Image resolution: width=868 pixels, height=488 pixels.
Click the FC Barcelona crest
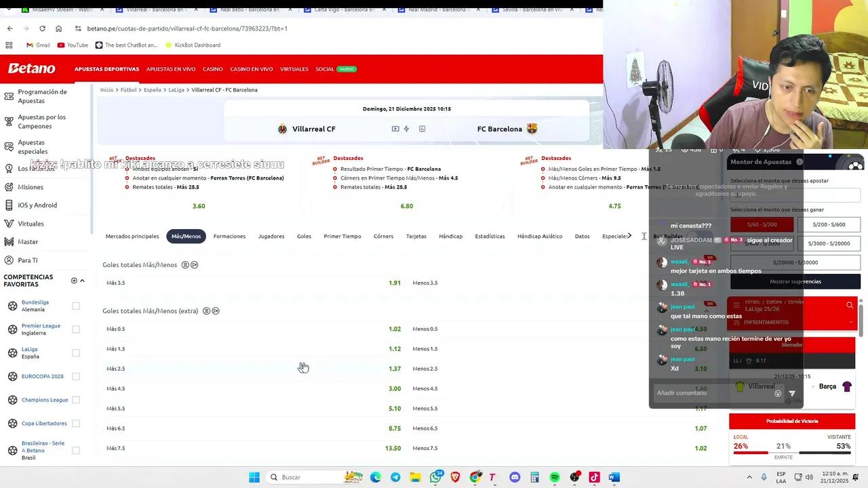pyautogui.click(x=532, y=129)
